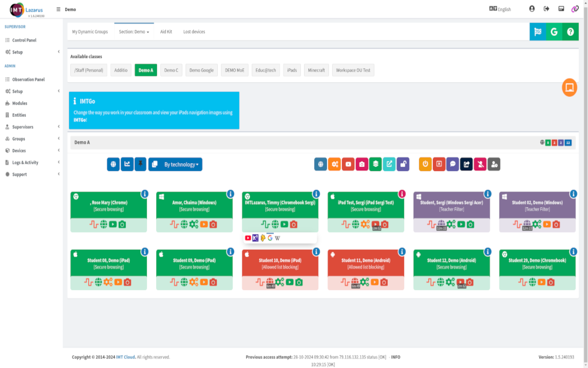Select the pushpin icon near By technology
Image resolution: width=588 pixels, height=368 pixels.
click(141, 164)
